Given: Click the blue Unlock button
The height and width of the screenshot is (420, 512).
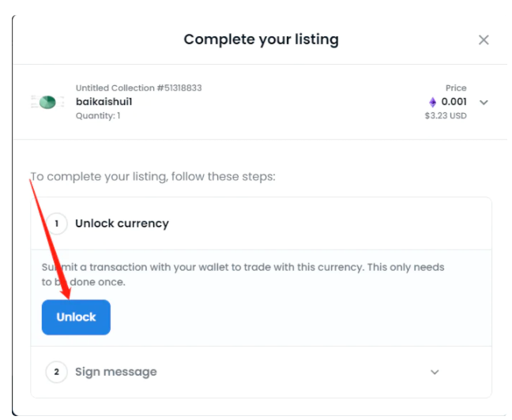Looking at the screenshot, I should click(76, 317).
